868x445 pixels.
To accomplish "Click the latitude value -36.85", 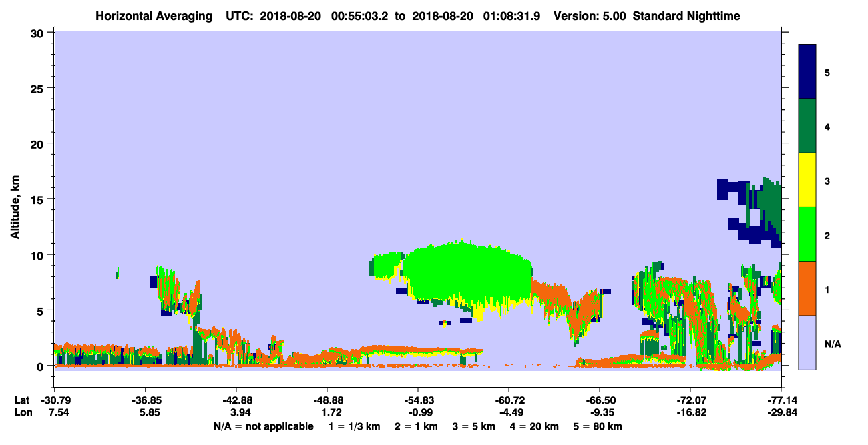I will tap(145, 400).
